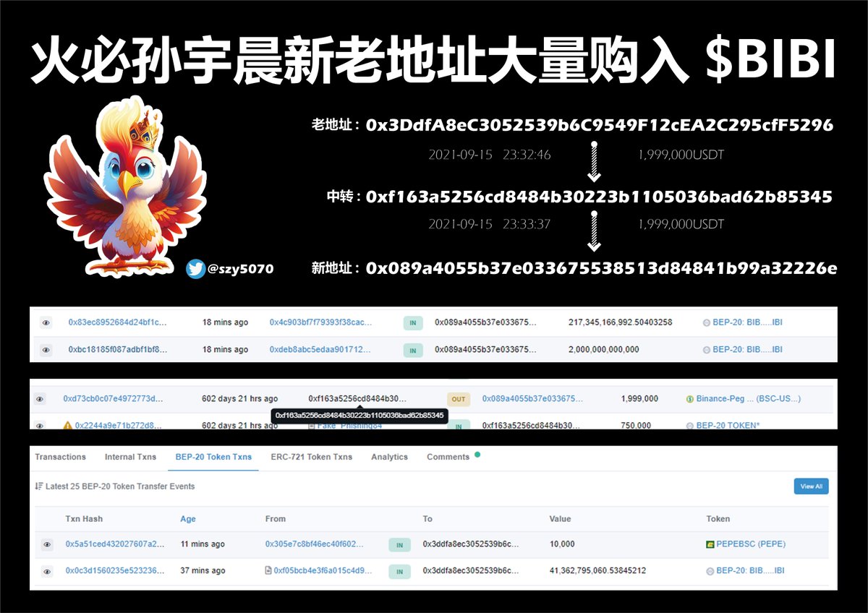
Task: Click the Token column header
Action: [718, 519]
